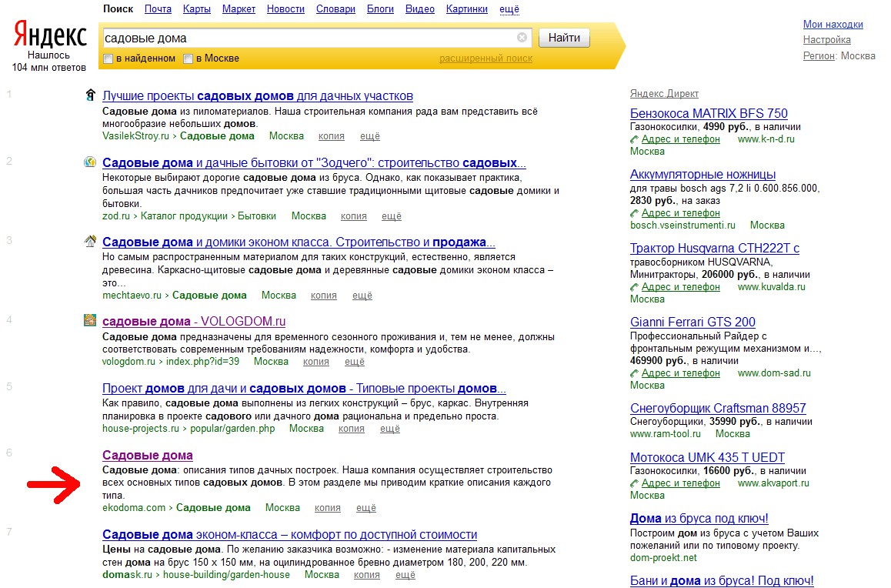Image resolution: width=891 pixels, height=588 pixels.
Task: Click 'Адрес и телефон' in Бензокоса ad
Action: point(681,139)
